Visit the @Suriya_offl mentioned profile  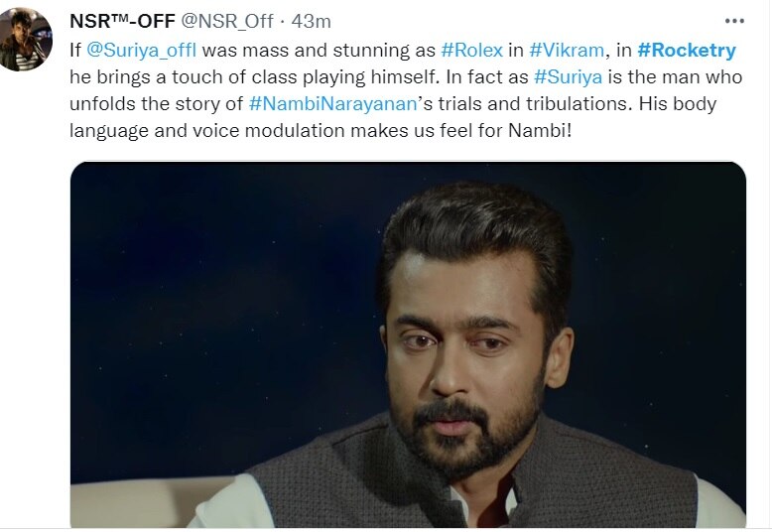(x=143, y=49)
